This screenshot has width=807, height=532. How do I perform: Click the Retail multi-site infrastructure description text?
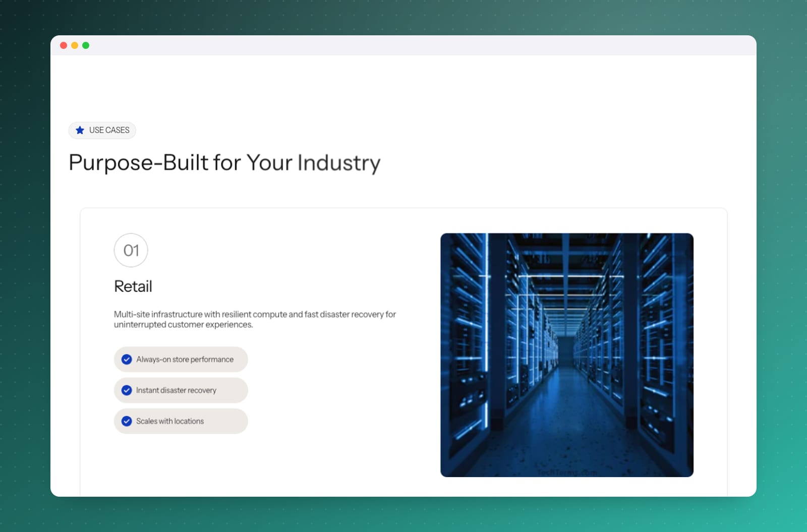tap(255, 319)
